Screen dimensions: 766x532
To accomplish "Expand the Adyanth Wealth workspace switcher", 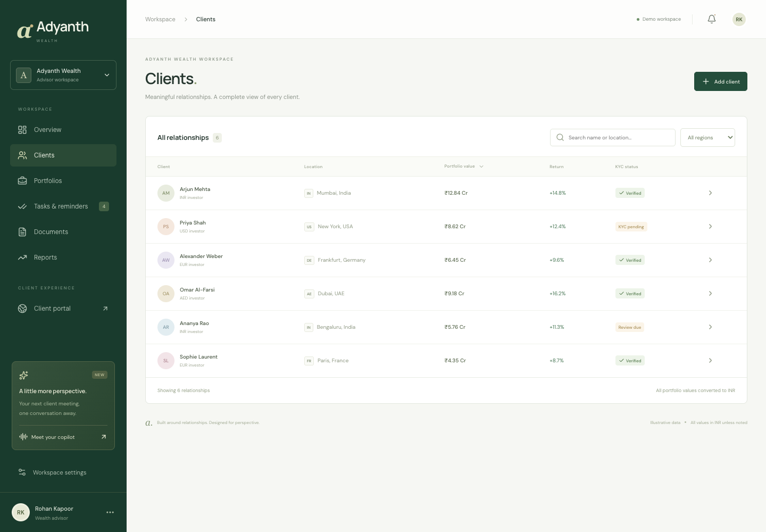I will [63, 75].
